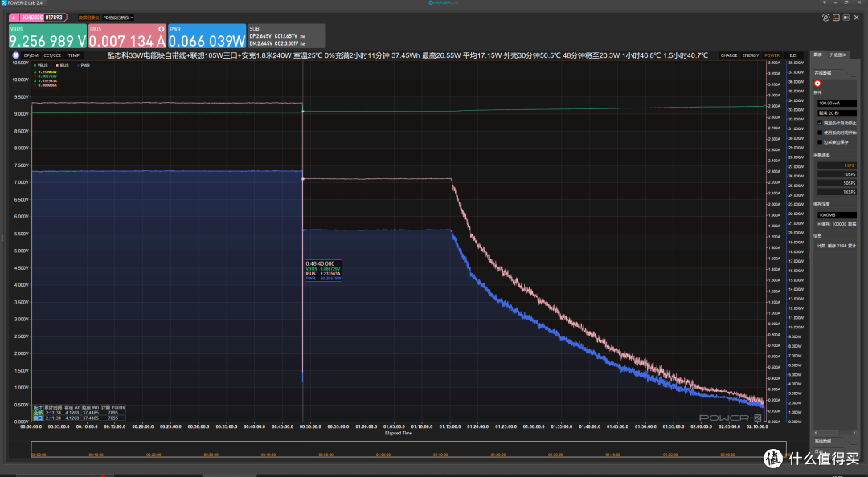This screenshot has height=477, width=868.
Task: Click the 38.000W power axis label
Action: pyautogui.click(x=796, y=63)
